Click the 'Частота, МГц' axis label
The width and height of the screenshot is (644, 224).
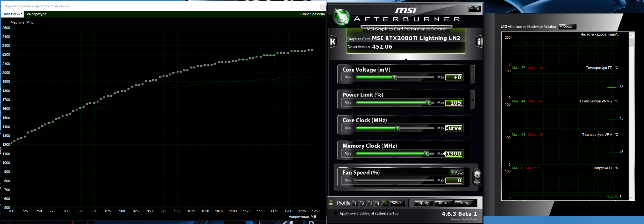click(x=22, y=22)
